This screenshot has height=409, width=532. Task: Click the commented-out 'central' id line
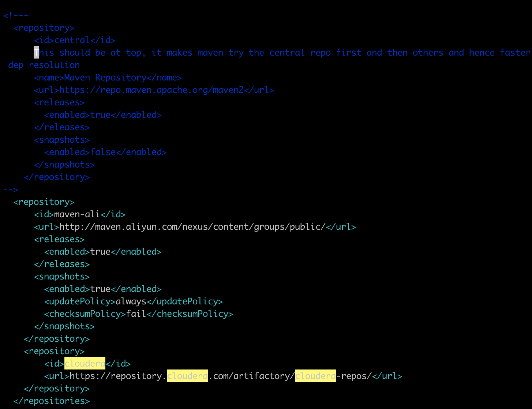click(75, 40)
